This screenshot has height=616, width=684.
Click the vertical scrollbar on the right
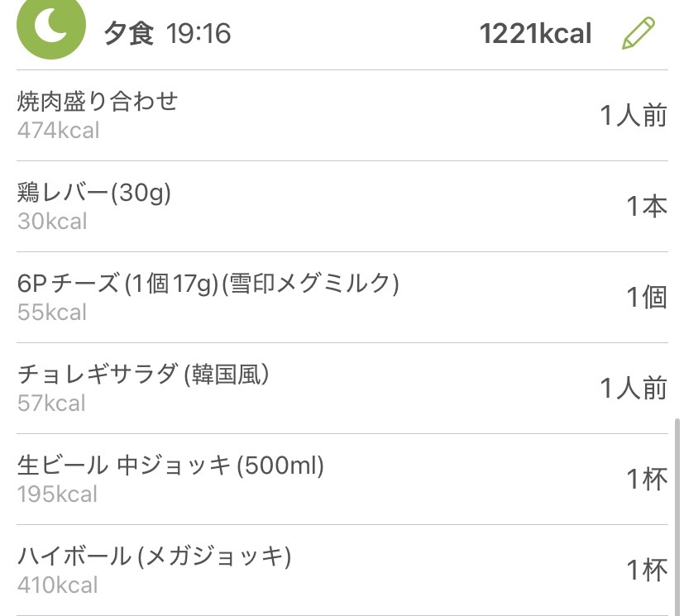click(x=678, y=513)
